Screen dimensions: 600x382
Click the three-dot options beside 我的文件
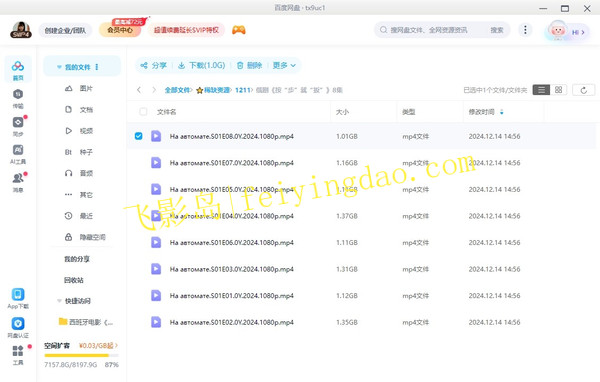pyautogui.click(x=97, y=67)
